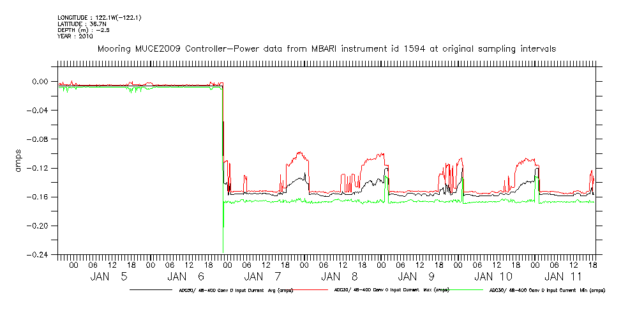Click the black legend line sample
This screenshot has height=322, width=644.
click(149, 290)
